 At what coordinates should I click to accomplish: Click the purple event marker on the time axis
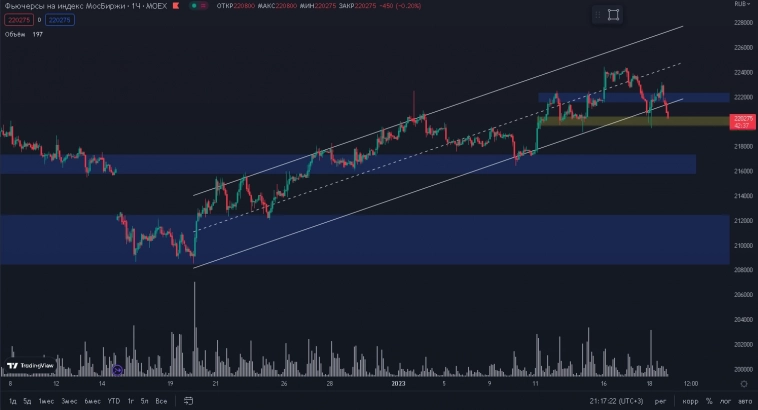click(x=117, y=370)
